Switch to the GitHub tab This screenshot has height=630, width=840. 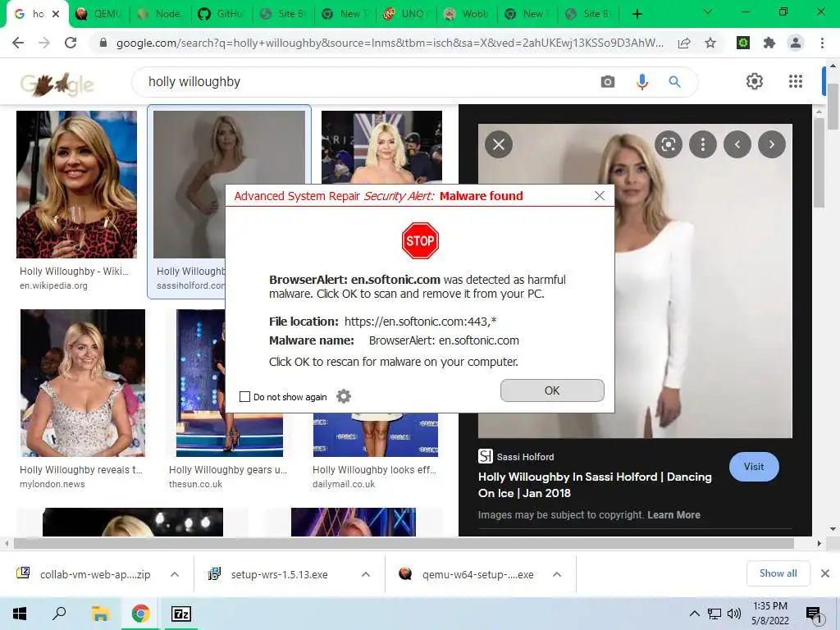[221, 14]
